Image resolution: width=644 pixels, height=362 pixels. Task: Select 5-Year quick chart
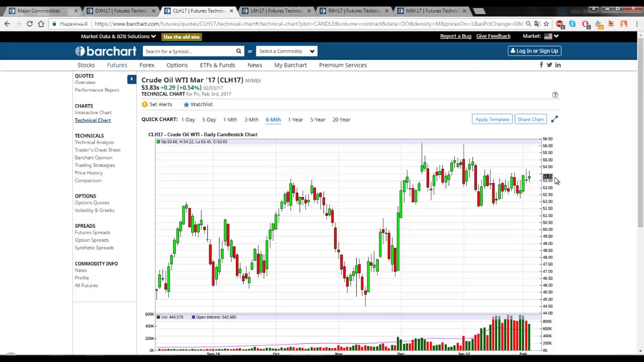tap(317, 120)
